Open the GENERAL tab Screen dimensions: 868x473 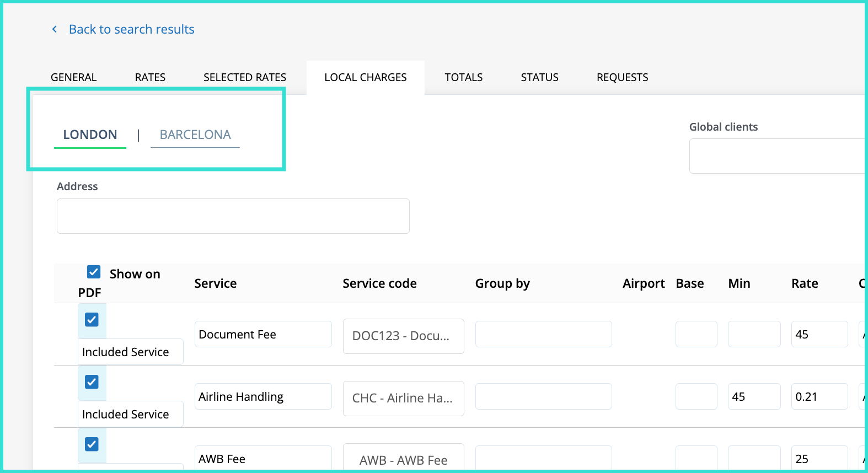pos(73,77)
